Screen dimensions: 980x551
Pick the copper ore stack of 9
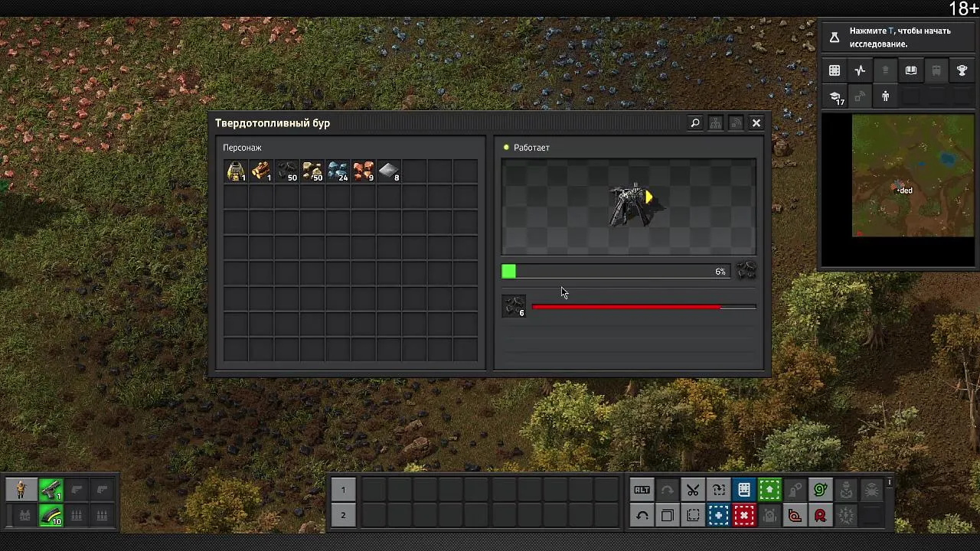click(364, 171)
